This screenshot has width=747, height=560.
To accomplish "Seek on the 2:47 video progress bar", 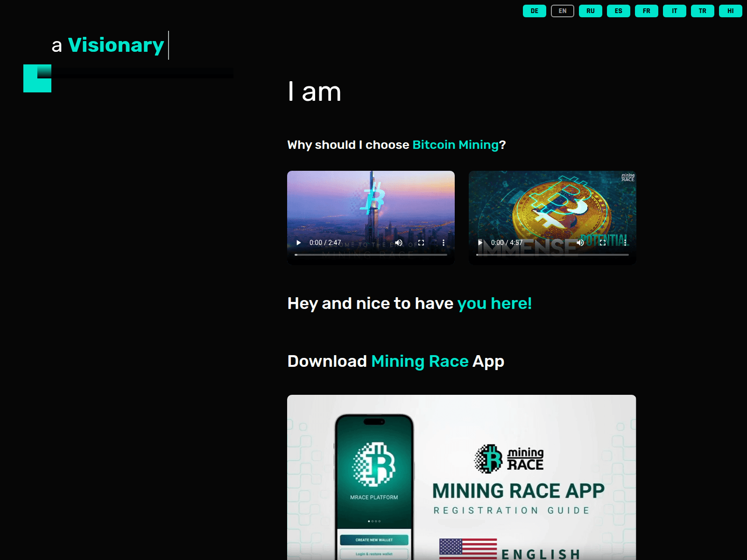I will click(x=371, y=255).
